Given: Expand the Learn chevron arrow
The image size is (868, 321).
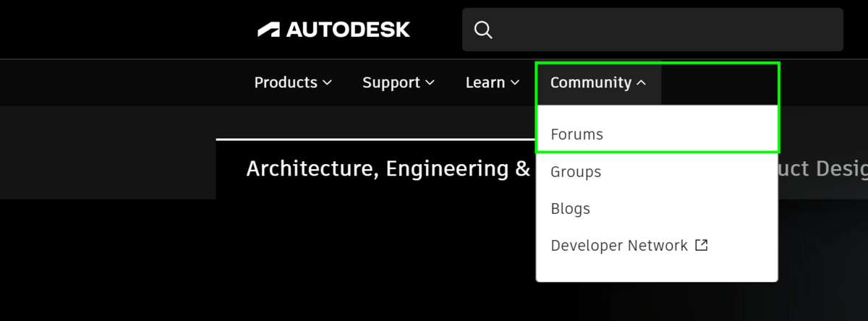Looking at the screenshot, I should click(x=515, y=83).
